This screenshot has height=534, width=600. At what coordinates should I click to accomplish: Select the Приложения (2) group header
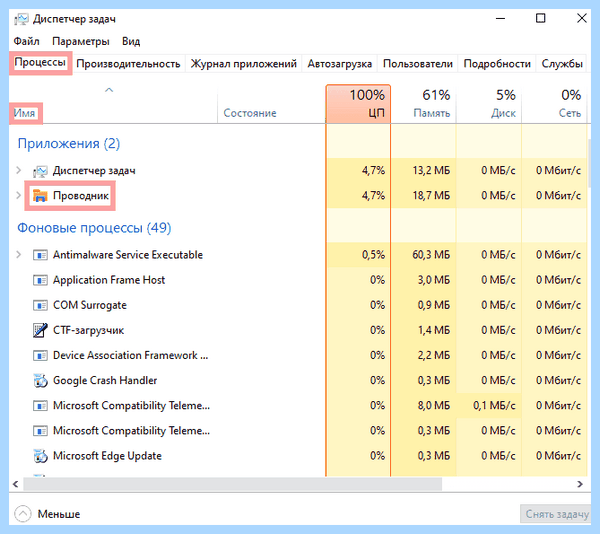pos(69,144)
